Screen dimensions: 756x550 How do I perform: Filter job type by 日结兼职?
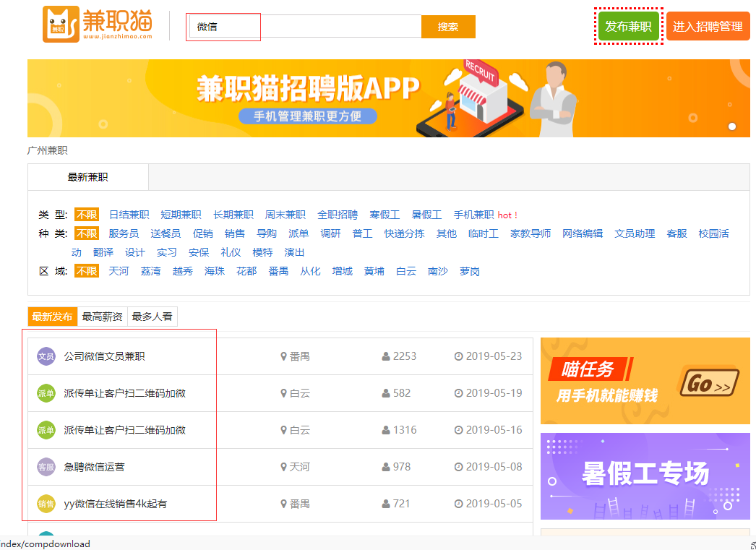coord(129,215)
